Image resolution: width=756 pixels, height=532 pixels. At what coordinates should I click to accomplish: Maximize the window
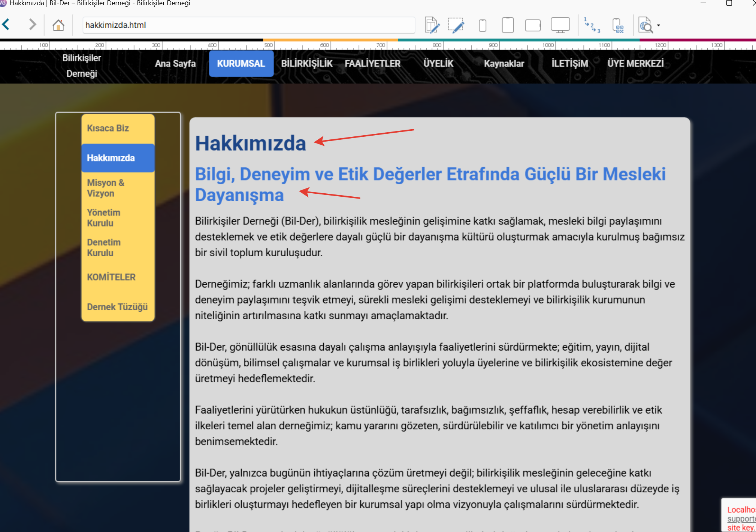(x=729, y=3)
